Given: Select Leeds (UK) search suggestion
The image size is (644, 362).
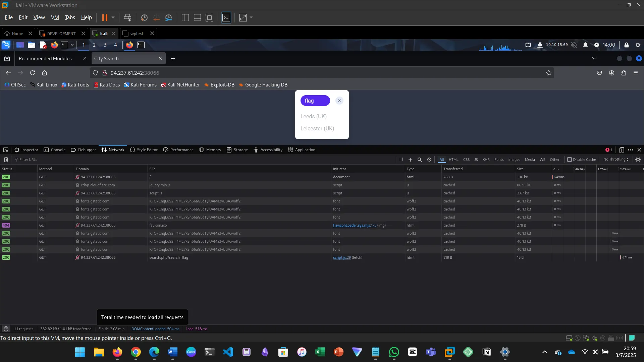Looking at the screenshot, I should (313, 116).
